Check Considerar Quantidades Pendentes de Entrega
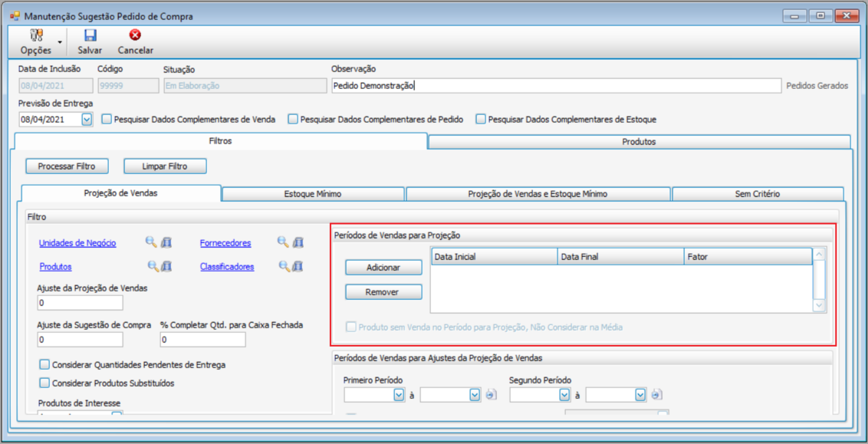 44,365
